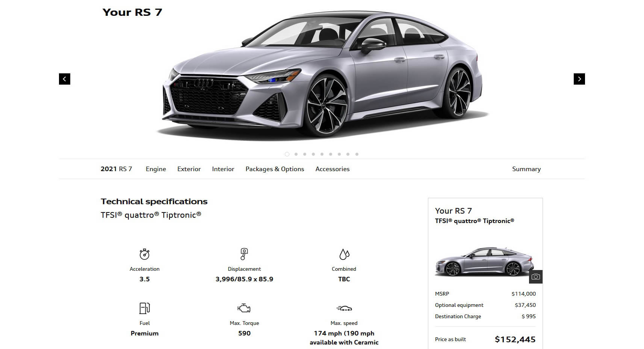The height and width of the screenshot is (349, 644).
Task: Go to Packages & Options tab
Action: pyautogui.click(x=275, y=169)
